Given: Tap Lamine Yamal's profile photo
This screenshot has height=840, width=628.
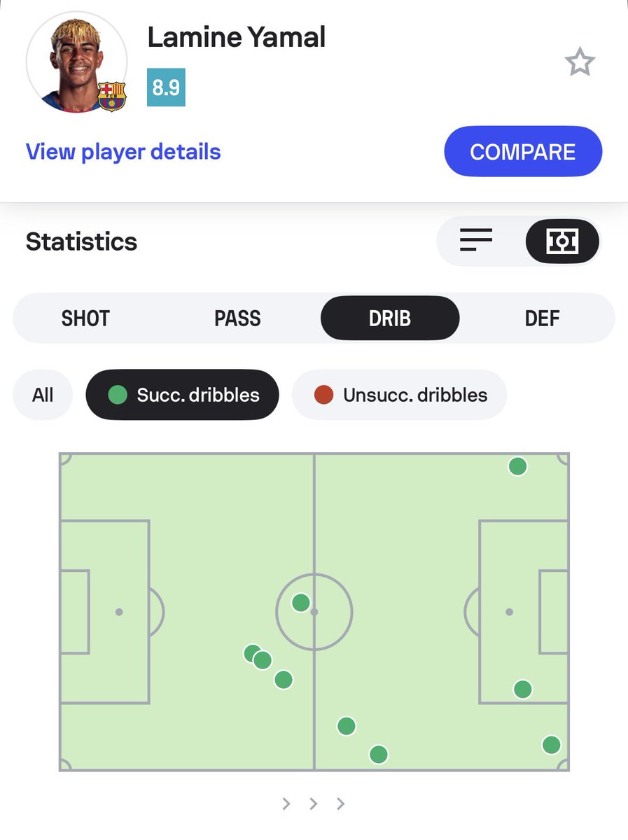Looking at the screenshot, I should 76,62.
